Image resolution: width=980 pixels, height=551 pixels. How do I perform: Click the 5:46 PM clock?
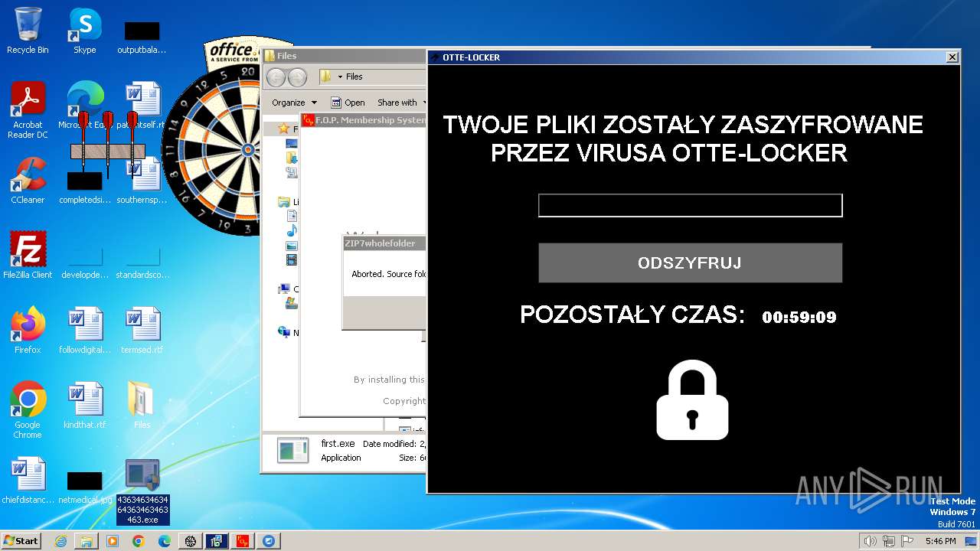(x=940, y=541)
